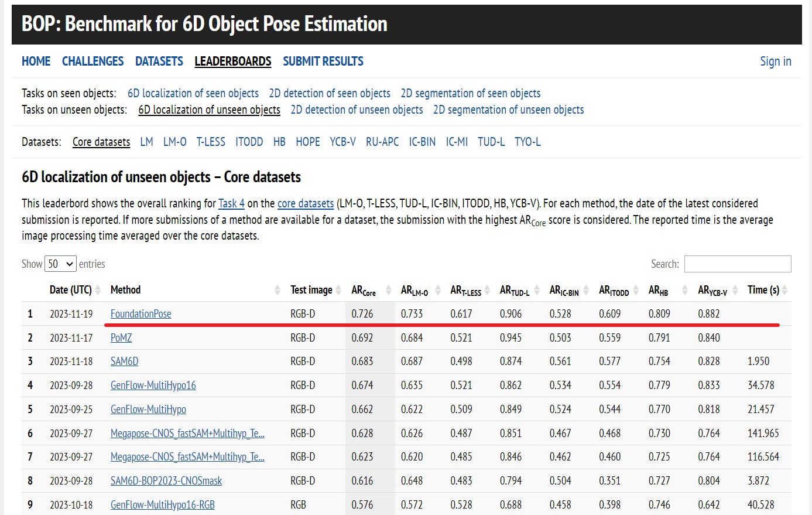Select 6D localization of unseen objects
Image resolution: width=812 pixels, height=515 pixels.
point(209,110)
